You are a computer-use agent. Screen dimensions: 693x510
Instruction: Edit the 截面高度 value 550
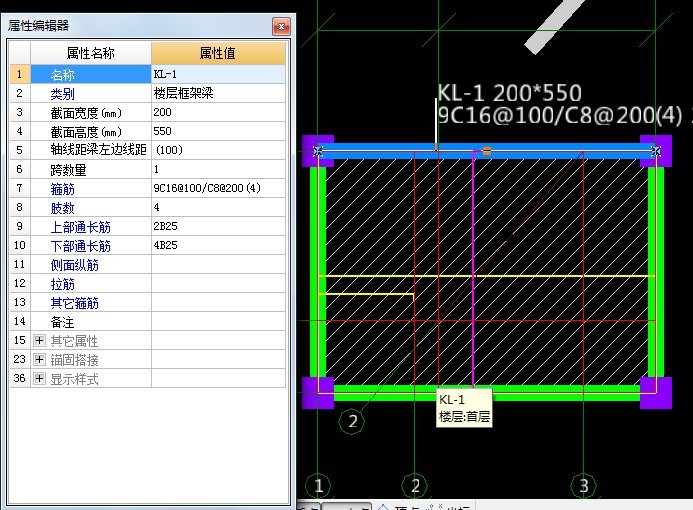click(218, 131)
